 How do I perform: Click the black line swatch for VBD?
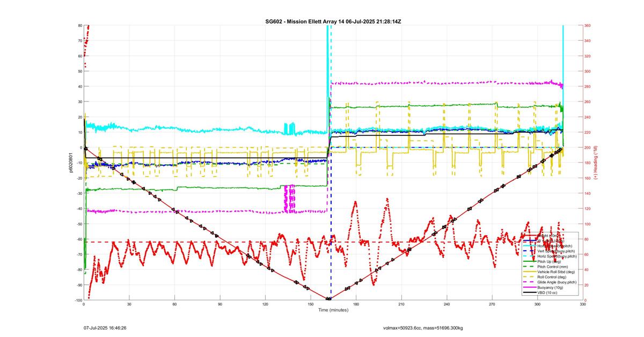click(530, 292)
